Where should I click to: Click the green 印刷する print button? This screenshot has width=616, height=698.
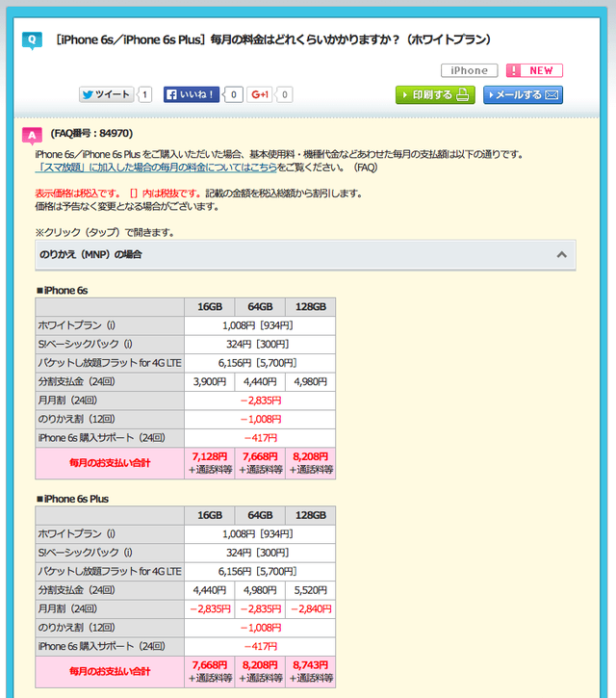(435, 94)
